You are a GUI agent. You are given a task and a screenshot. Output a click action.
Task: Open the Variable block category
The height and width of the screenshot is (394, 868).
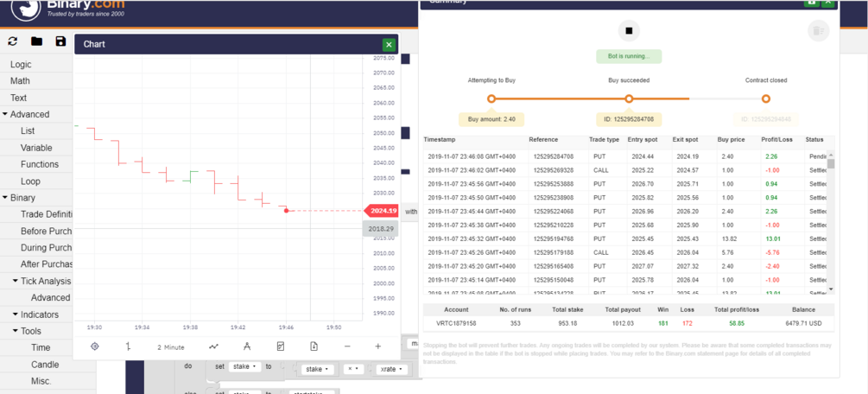[36, 148]
